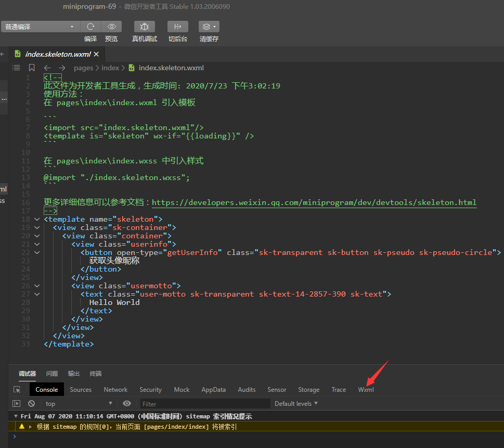The image size is (504, 448).
Task: Open the Audits devtools tab
Action: 247,390
